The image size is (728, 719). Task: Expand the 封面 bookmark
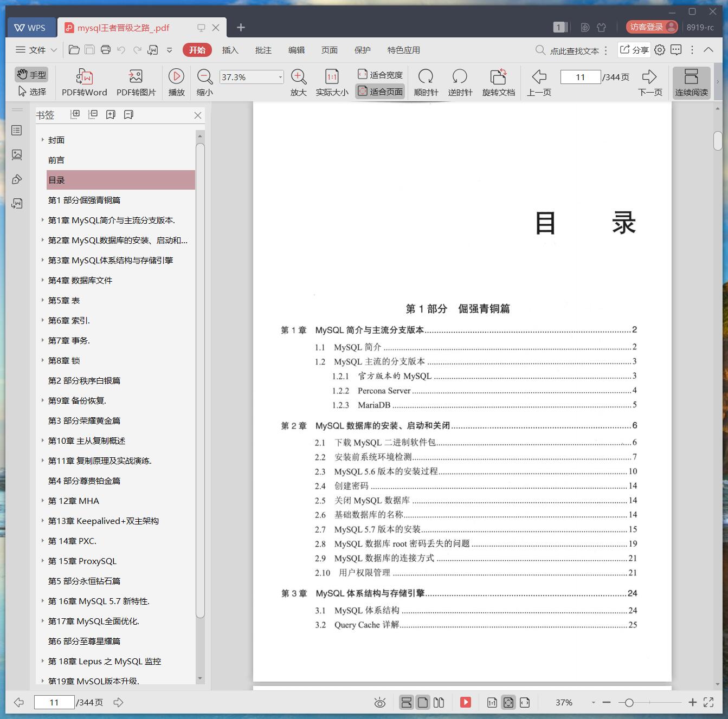42,140
